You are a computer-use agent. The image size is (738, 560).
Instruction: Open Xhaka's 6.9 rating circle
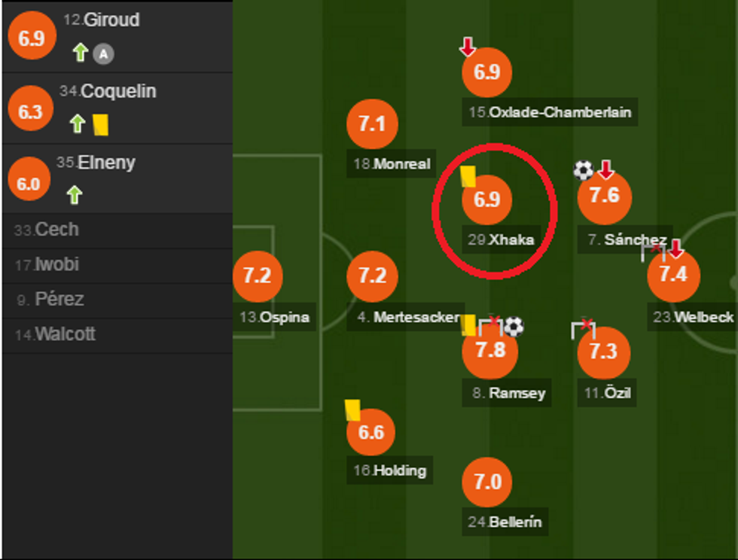click(487, 200)
